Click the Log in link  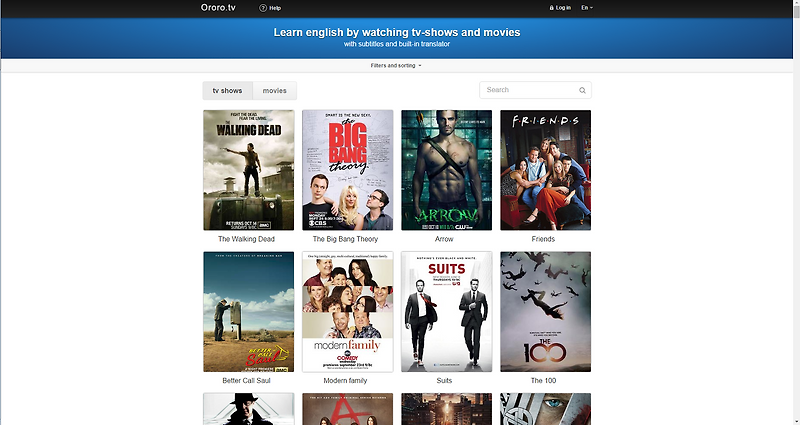click(x=563, y=8)
